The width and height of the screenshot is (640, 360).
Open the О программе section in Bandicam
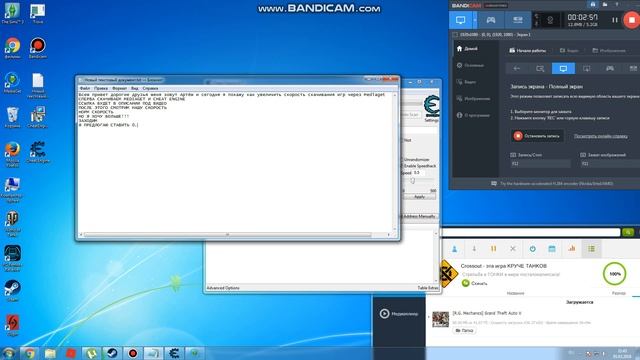(x=473, y=116)
